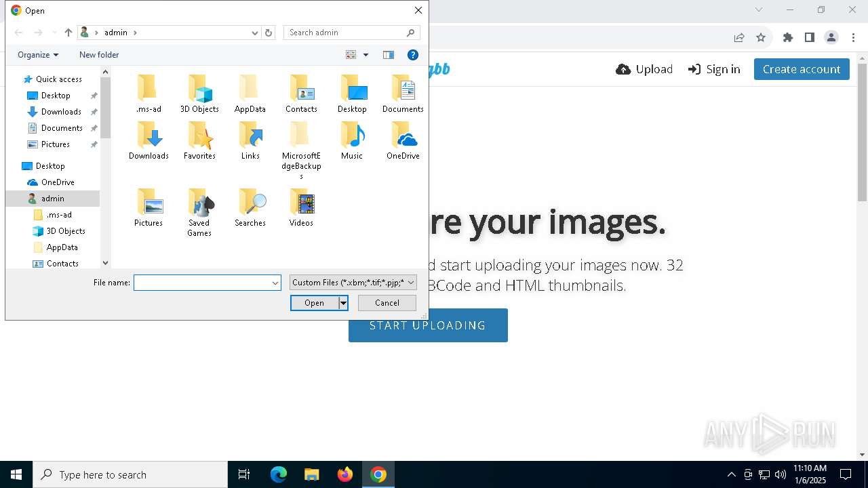Toggle Chrome side panel icon

pos(810,37)
